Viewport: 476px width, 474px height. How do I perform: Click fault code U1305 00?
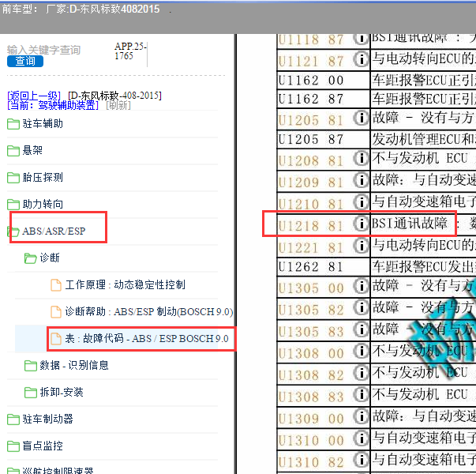[x=311, y=288]
